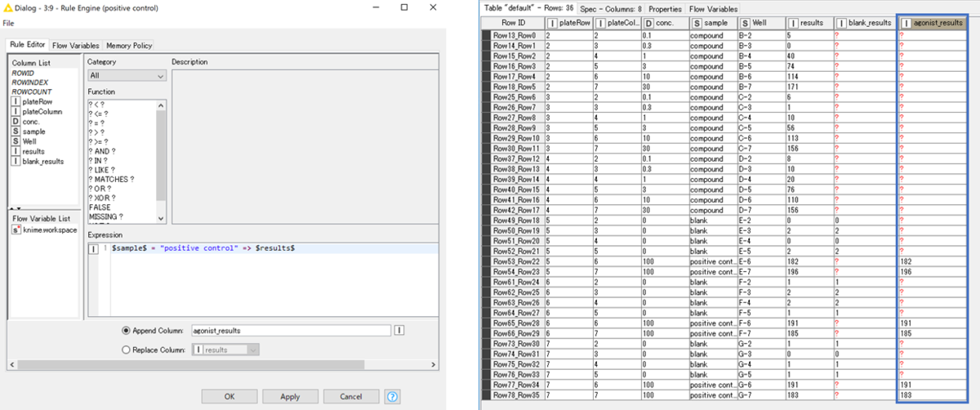
Task: Click the integer icon beside plateColumn
Action: (16, 112)
